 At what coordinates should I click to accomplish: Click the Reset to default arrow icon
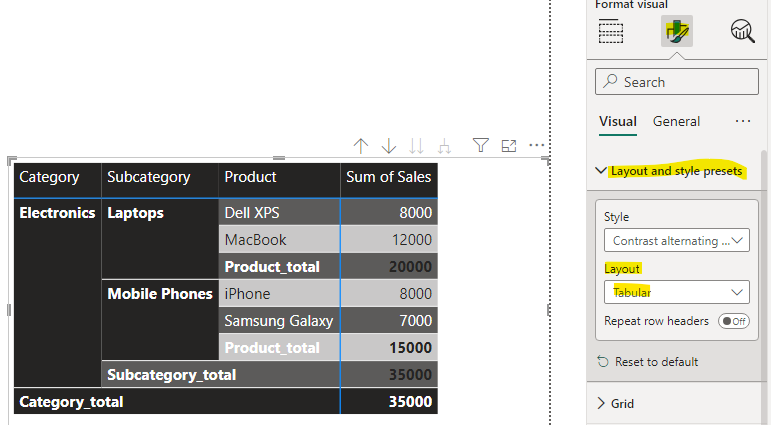[x=603, y=362]
